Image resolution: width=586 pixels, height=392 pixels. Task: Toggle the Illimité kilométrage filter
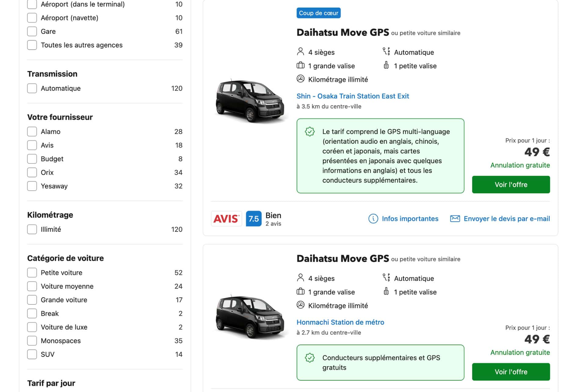(x=32, y=229)
